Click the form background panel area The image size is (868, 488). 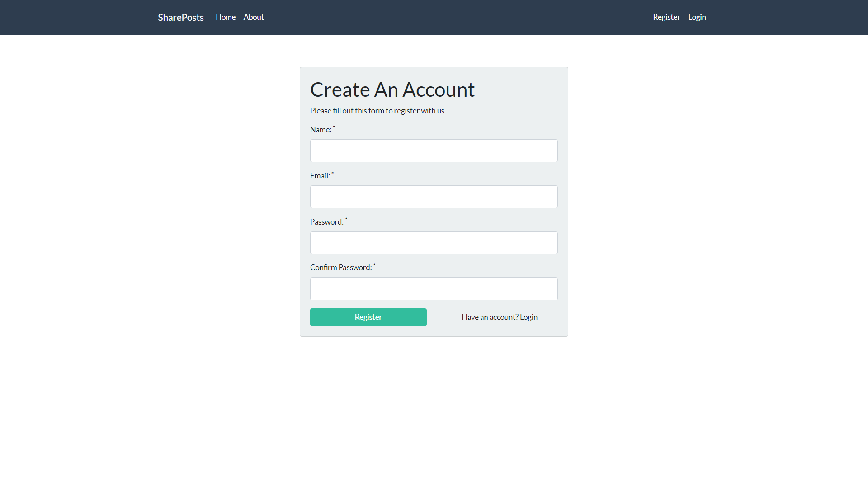pos(434,202)
